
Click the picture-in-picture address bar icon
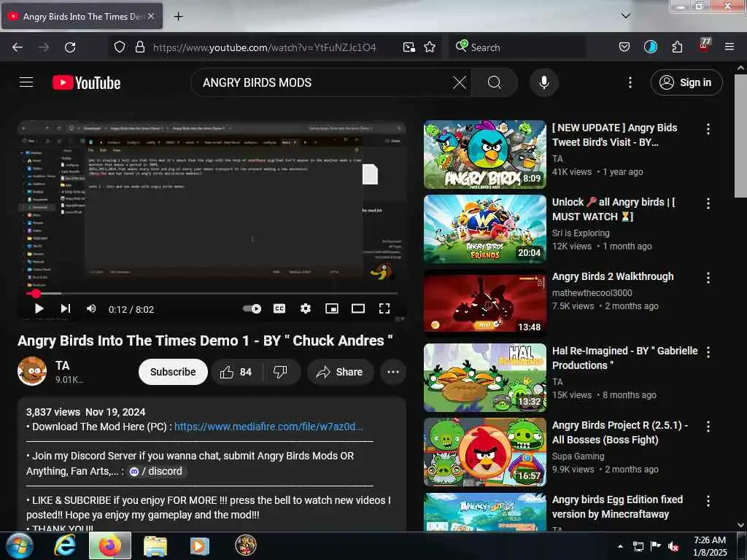(x=409, y=47)
